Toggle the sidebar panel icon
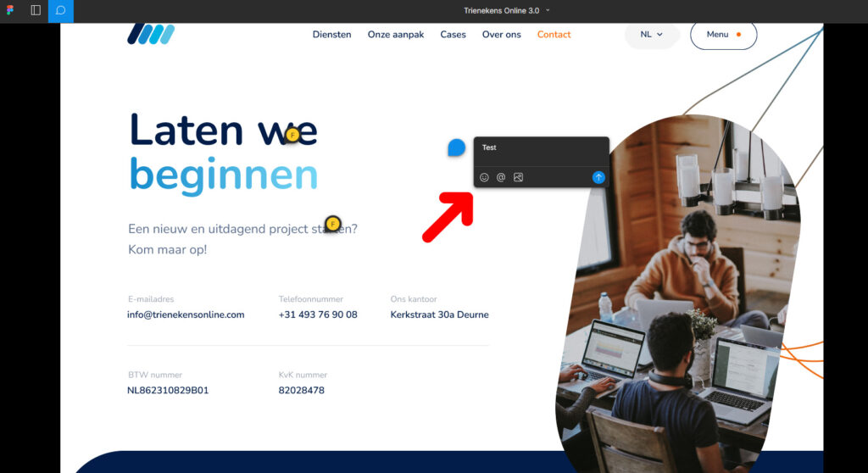Viewport: 868px width, 473px height. pos(36,10)
